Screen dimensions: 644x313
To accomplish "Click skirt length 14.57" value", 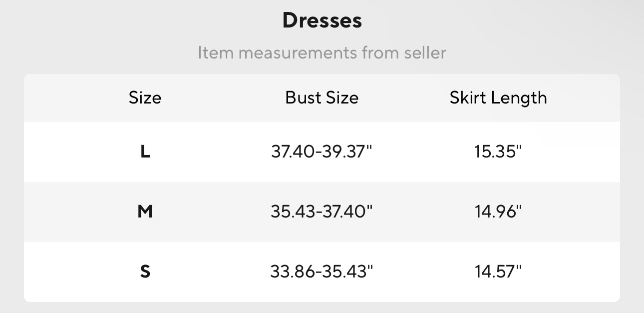I will point(498,271).
